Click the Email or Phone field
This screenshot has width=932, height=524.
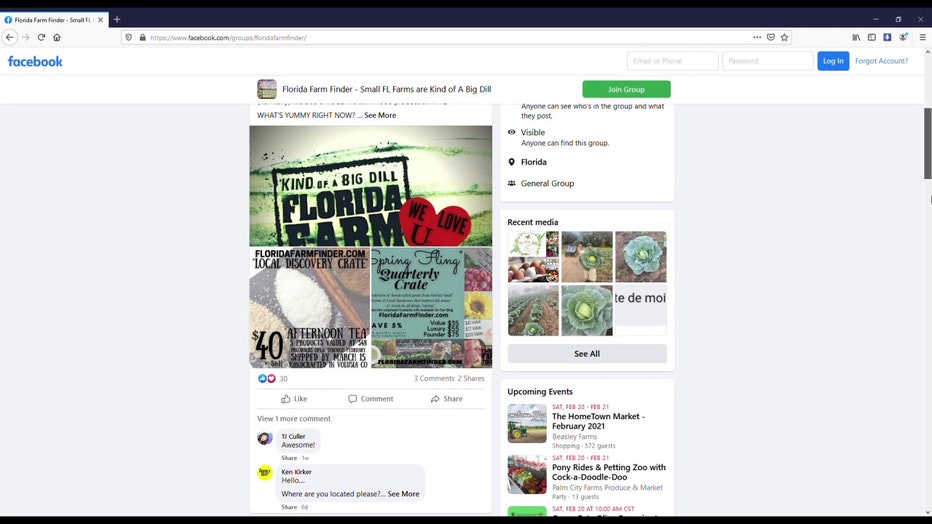pyautogui.click(x=672, y=61)
